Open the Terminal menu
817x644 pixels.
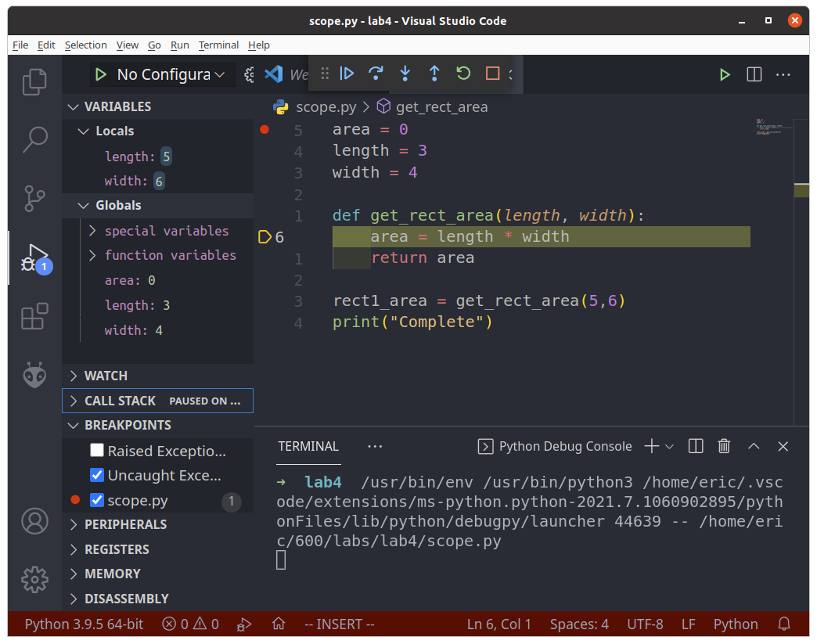(x=218, y=45)
